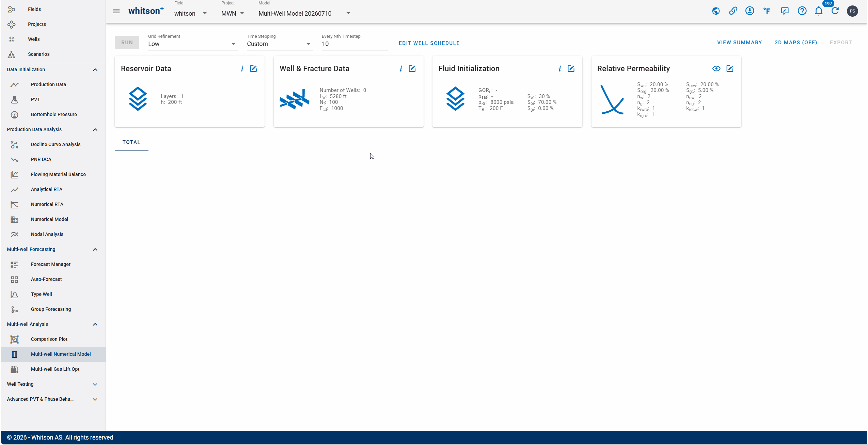Edit Relative Permeability card

tap(730, 69)
